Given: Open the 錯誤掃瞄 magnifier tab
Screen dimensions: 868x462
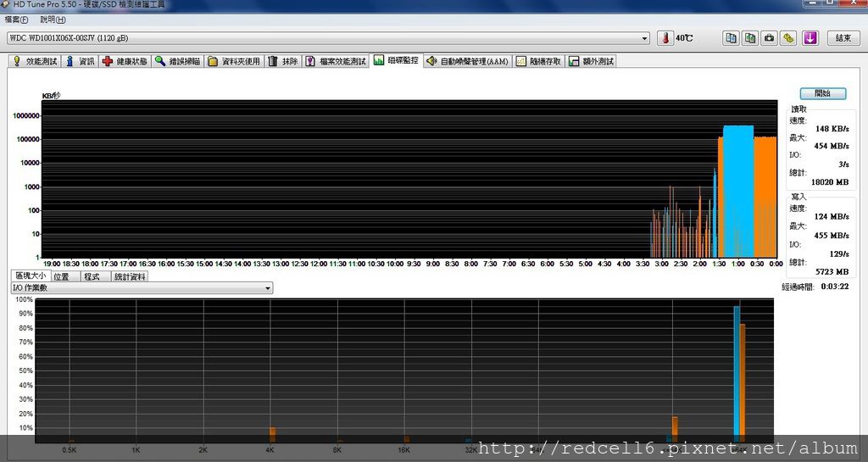Looking at the screenshot, I should (x=177, y=61).
